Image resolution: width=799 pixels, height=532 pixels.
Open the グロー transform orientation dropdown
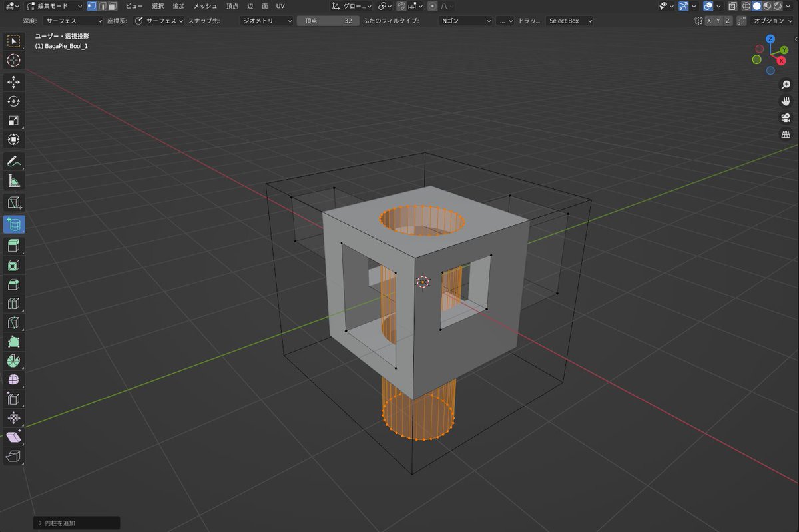(353, 6)
